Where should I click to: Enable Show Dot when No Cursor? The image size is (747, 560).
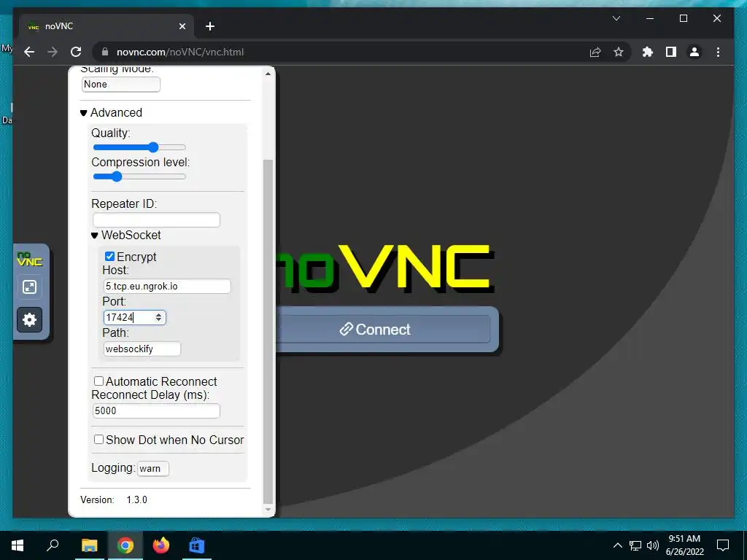click(x=98, y=439)
